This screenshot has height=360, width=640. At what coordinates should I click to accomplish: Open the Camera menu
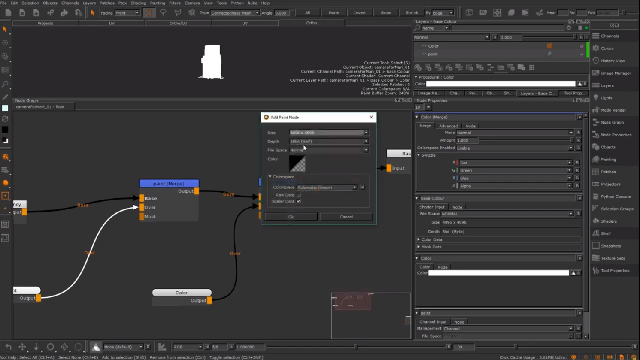click(192, 3)
